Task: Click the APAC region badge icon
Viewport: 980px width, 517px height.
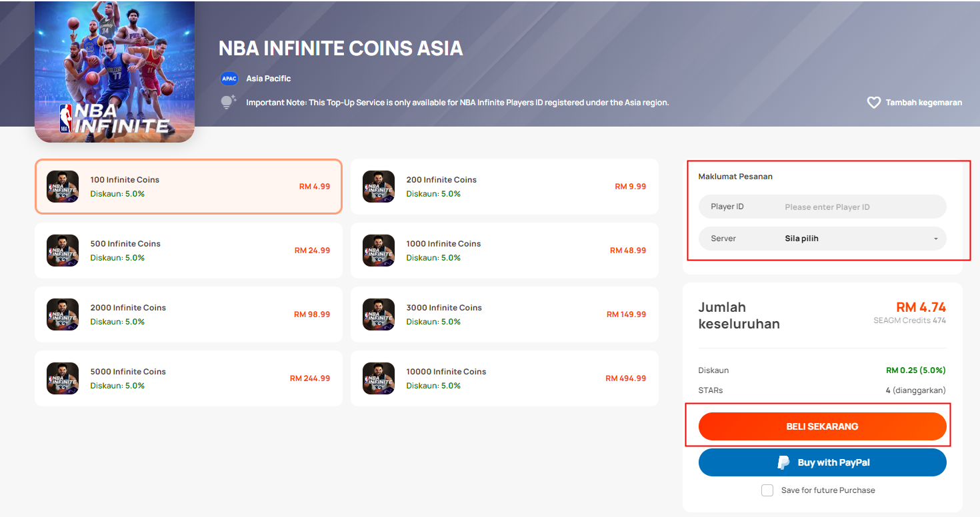Action: tap(229, 79)
